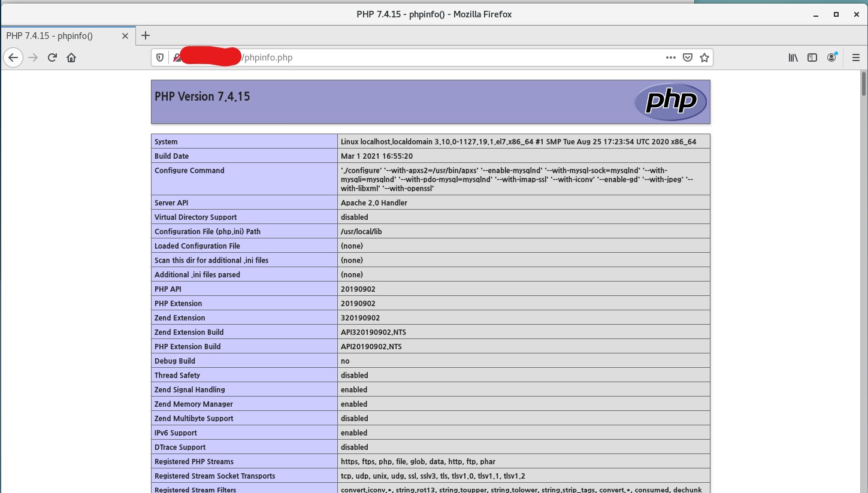The image size is (868, 493).
Task: Close the Firefox window
Action: pyautogui.click(x=857, y=14)
